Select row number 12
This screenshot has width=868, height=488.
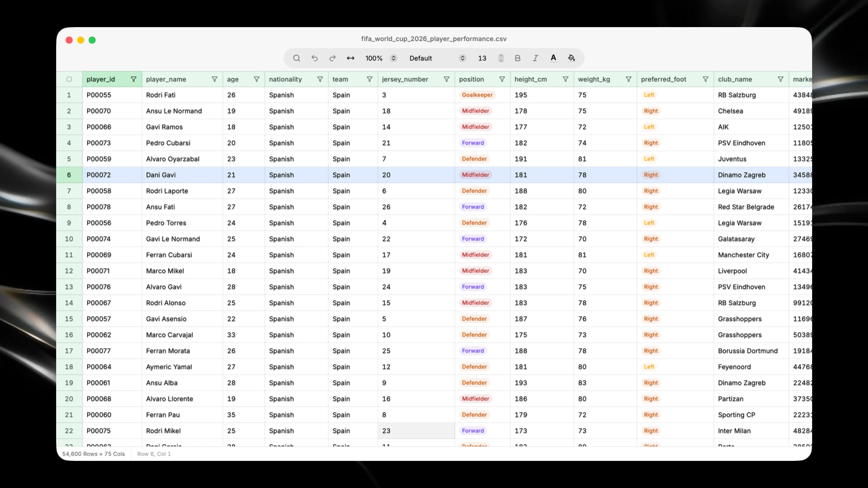(69, 271)
